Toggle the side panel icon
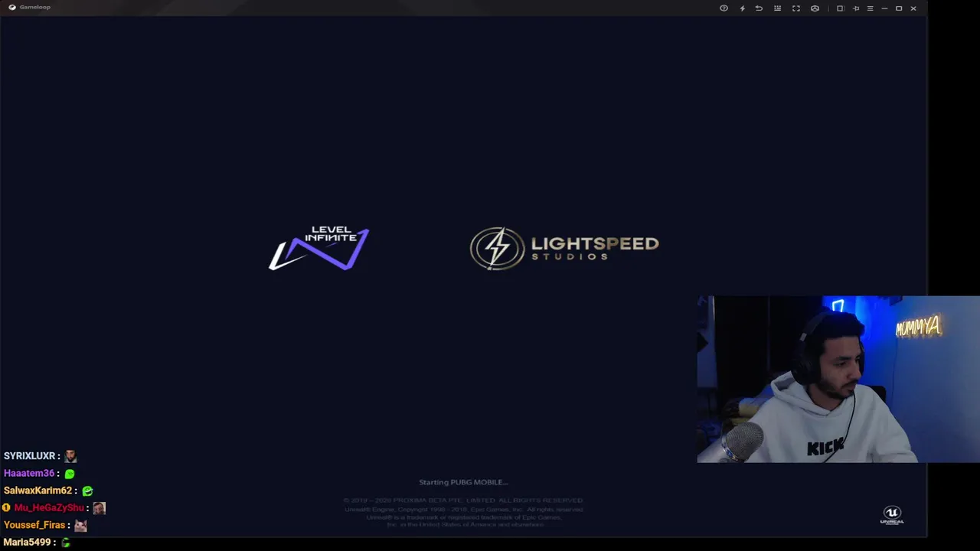The image size is (980, 551). [x=840, y=8]
